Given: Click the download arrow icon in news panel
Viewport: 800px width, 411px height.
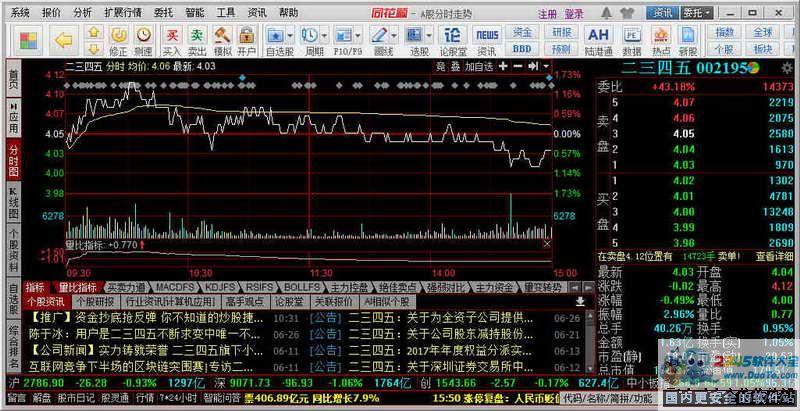Looking at the screenshot, I should pyautogui.click(x=580, y=302).
